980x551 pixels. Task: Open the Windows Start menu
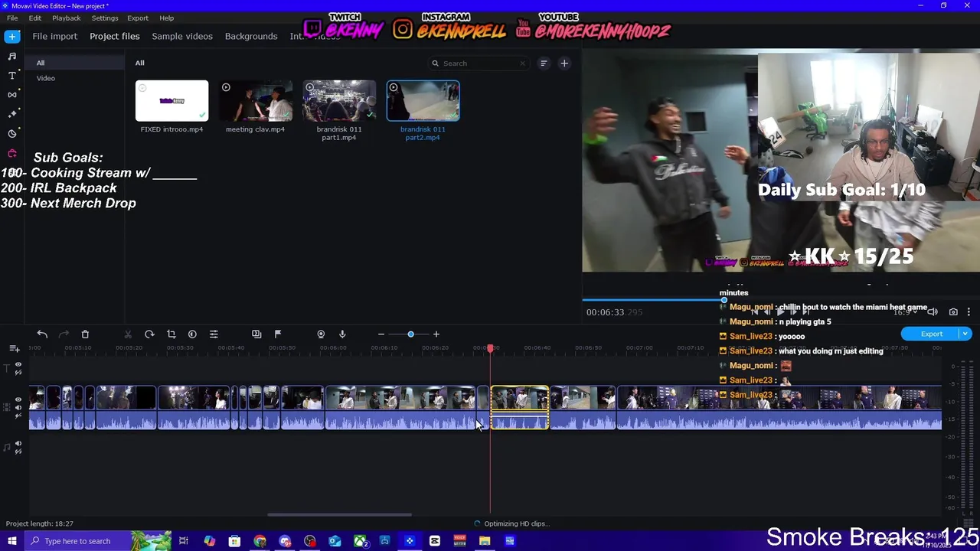pyautogui.click(x=11, y=541)
